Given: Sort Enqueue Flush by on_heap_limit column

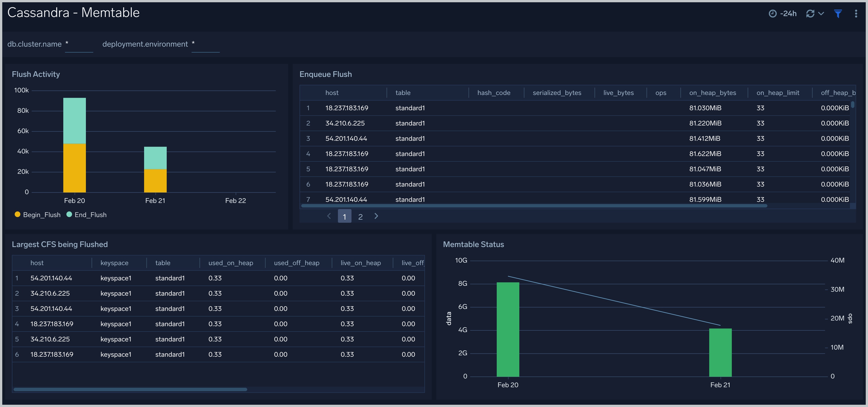Looking at the screenshot, I should 778,93.
